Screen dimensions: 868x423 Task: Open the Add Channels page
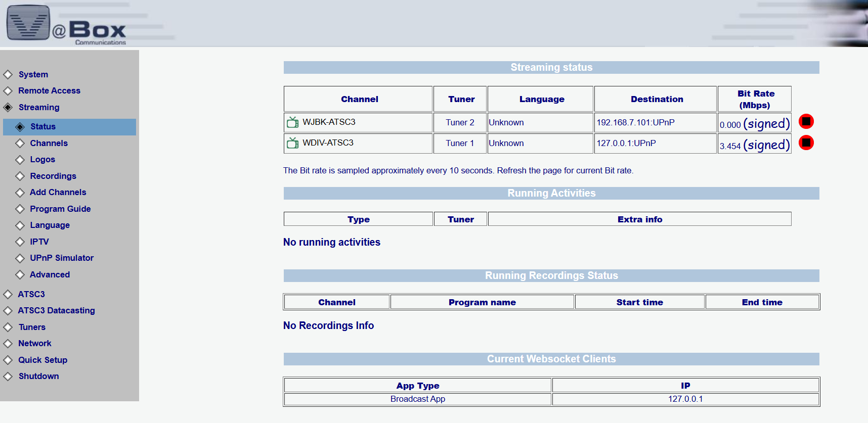[58, 192]
